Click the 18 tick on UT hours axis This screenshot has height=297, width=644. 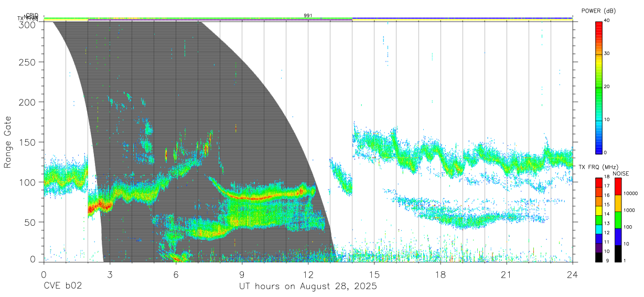tap(441, 274)
